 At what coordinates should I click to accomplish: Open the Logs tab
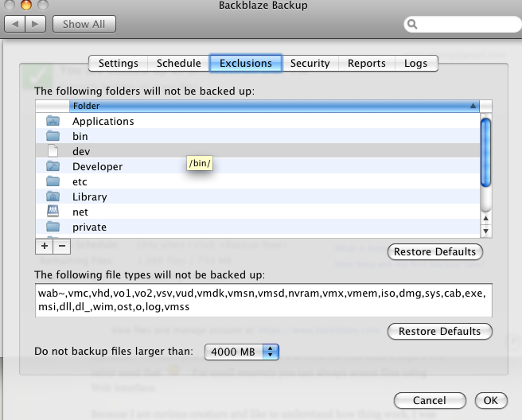tap(416, 63)
